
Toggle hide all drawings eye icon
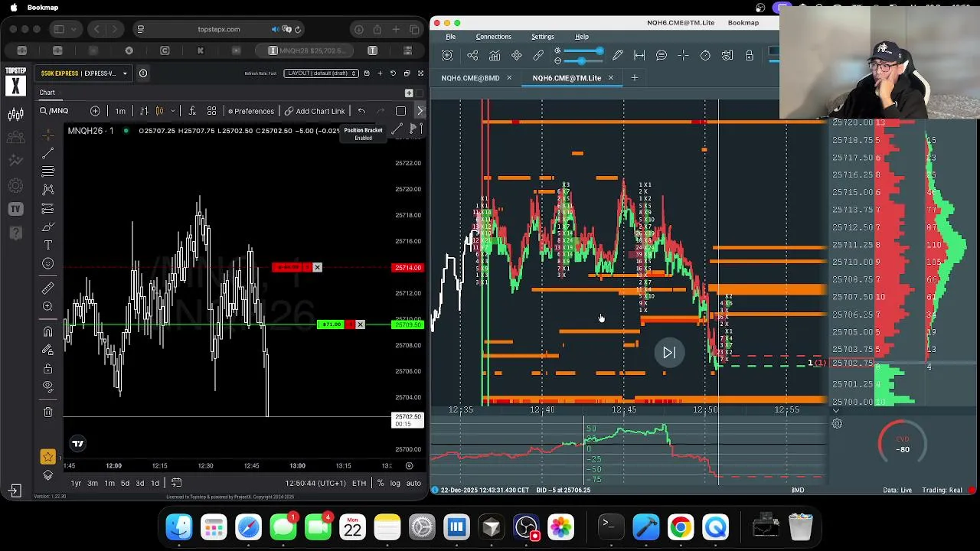47,386
